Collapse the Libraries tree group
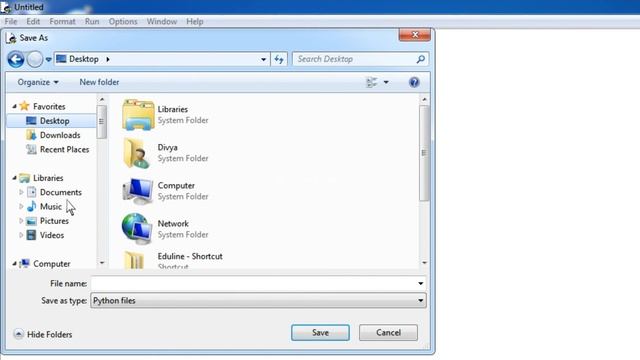 pos(14,178)
